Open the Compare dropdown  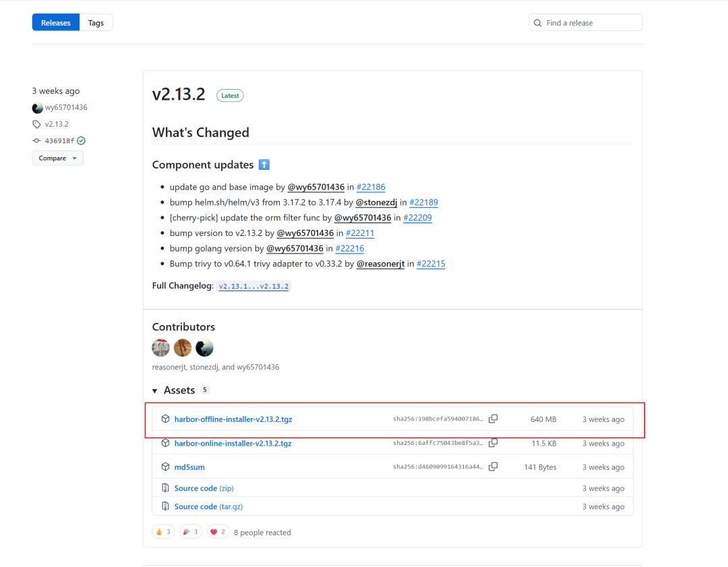[57, 158]
